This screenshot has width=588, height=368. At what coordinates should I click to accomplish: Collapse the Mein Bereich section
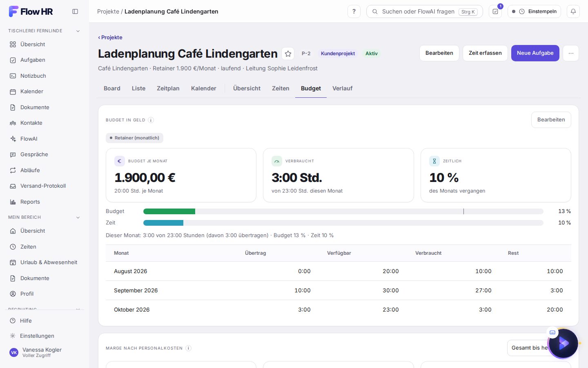[78, 217]
